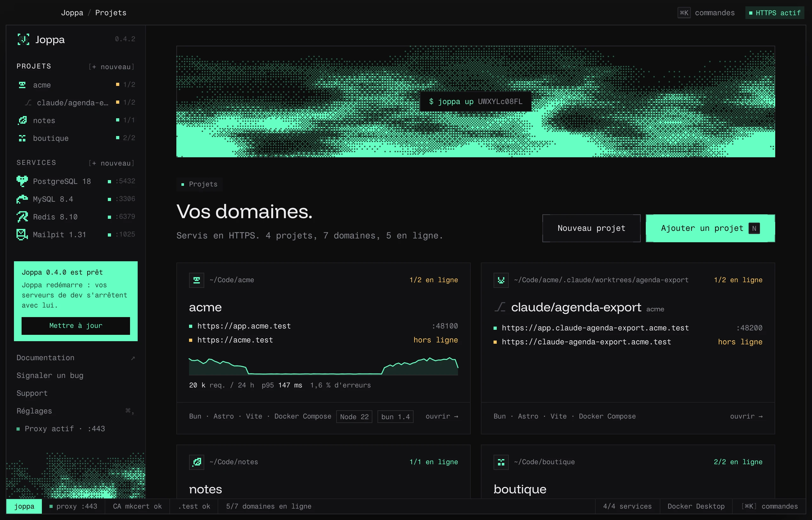Open the Mailpit 1.31 service icon
Image resolution: width=812 pixels, height=520 pixels.
(x=22, y=235)
